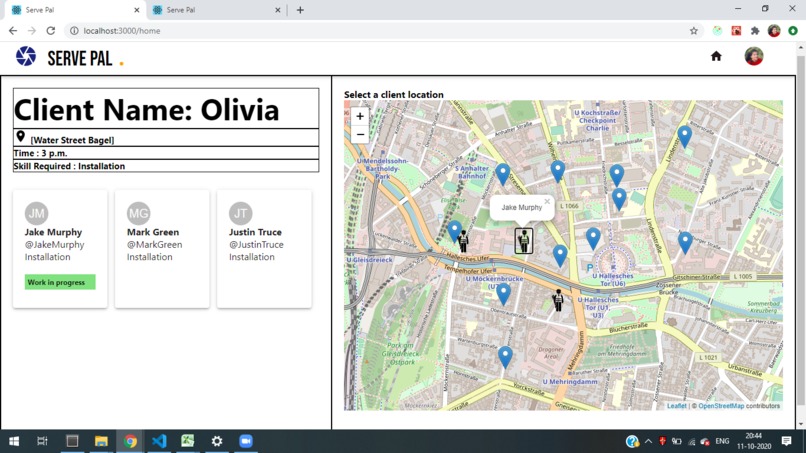
Task: Click the Client Name: Olivia heading
Action: (146, 110)
